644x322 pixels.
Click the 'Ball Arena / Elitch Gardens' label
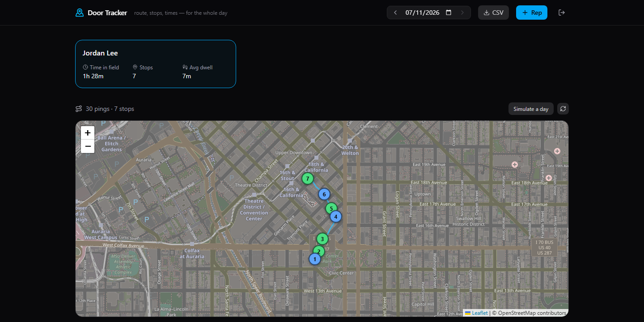click(x=111, y=144)
